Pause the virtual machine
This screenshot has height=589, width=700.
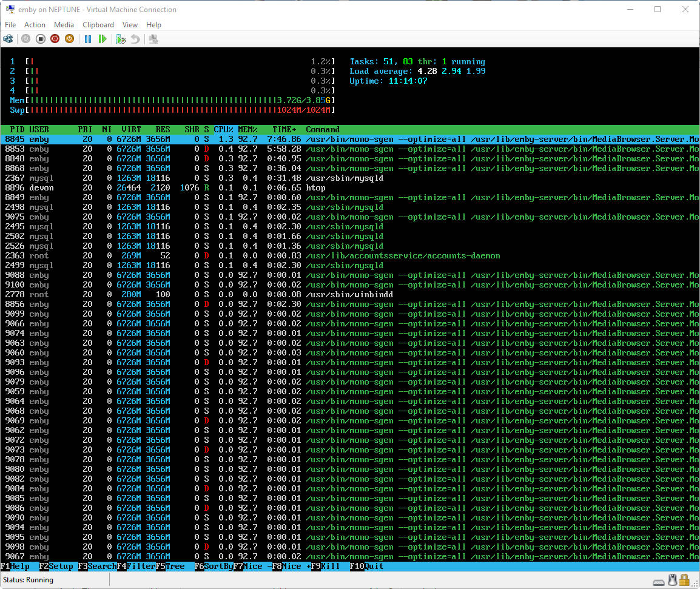tap(88, 39)
